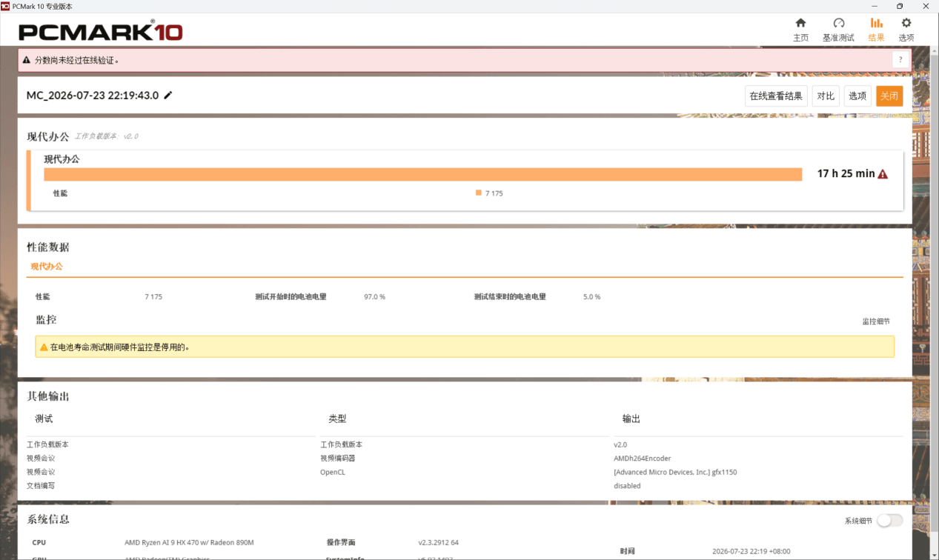
Task: Click the red warning triangle beside 17 h 25 min
Action: tap(883, 174)
